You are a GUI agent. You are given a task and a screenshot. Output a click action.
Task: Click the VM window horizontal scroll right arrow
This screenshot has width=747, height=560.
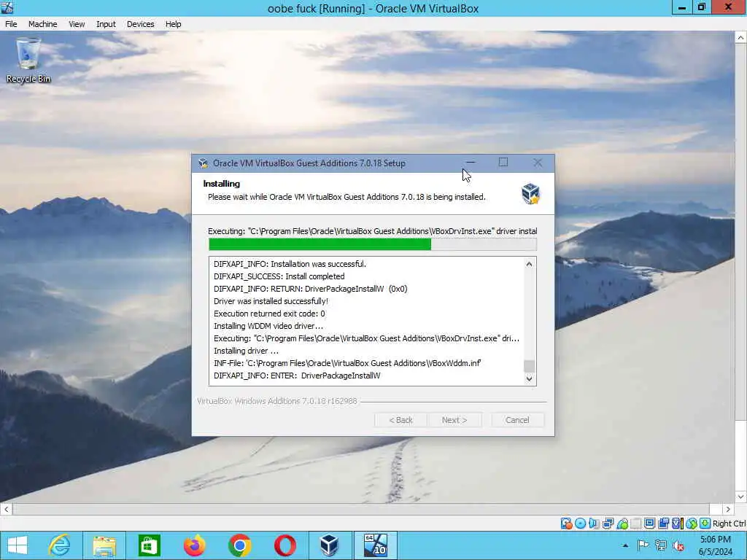(x=728, y=509)
